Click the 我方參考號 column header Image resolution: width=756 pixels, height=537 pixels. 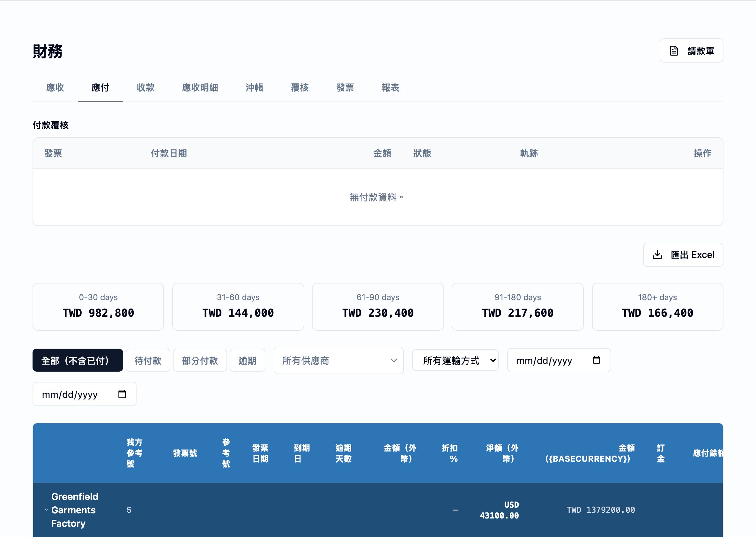pyautogui.click(x=135, y=453)
